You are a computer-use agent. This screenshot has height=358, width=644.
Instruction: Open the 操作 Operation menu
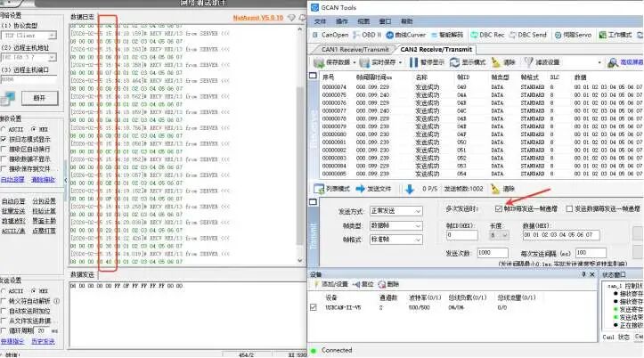click(x=341, y=21)
